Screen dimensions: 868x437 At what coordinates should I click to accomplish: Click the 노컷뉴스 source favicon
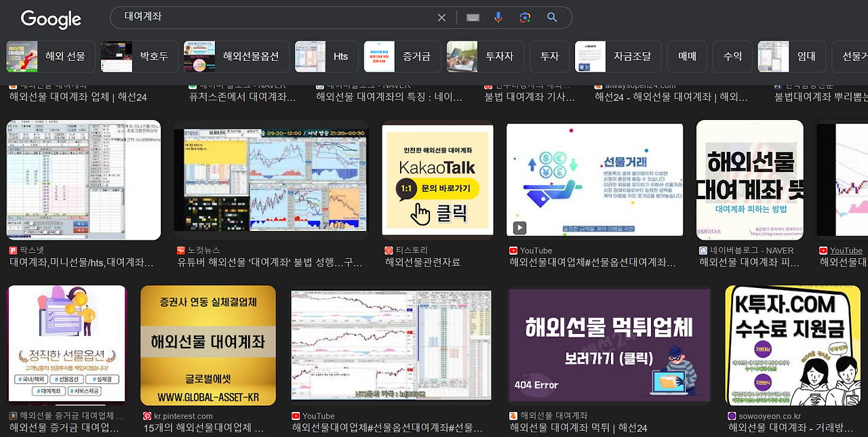[x=181, y=251]
